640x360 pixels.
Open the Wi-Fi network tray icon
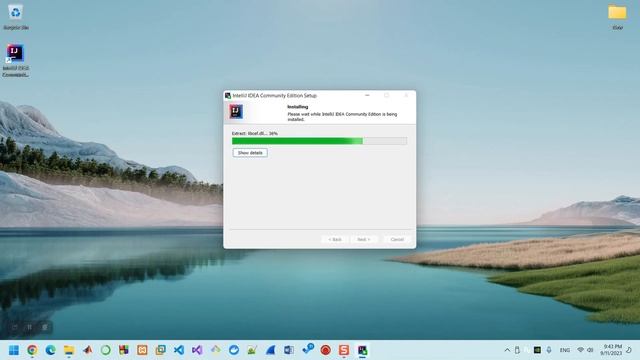pos(580,350)
